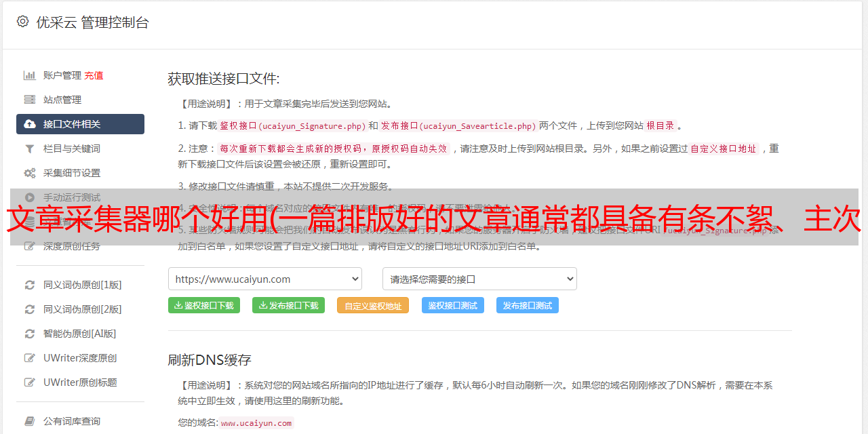Expand the 请选择您需要的接口 dropdown
The height and width of the screenshot is (434, 868).
point(479,279)
